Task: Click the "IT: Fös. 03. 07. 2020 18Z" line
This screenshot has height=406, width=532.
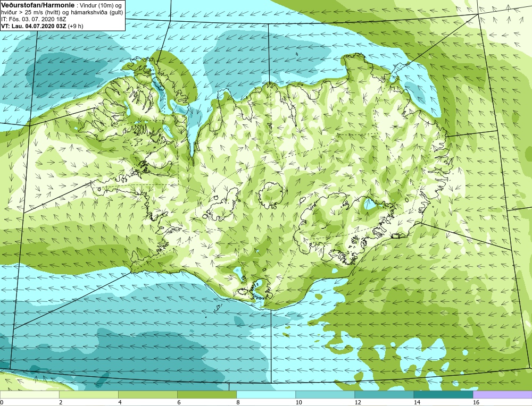Action: 33,19
